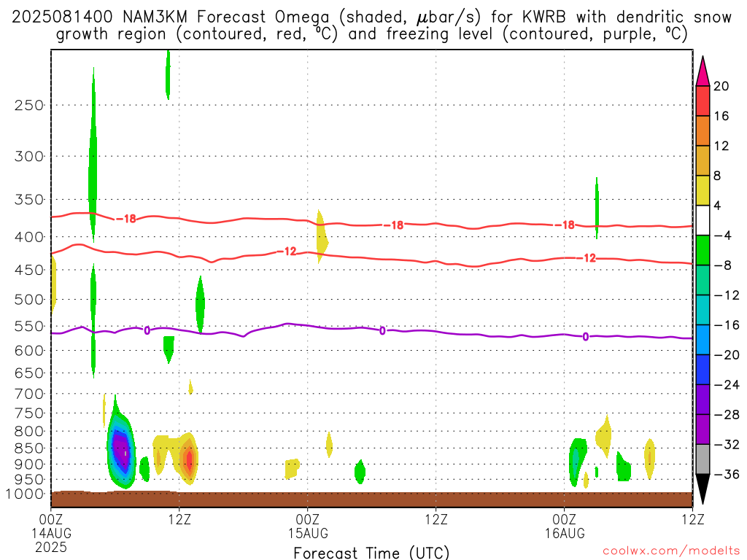
Task: Click the 14AUG date label
Action: (52, 533)
